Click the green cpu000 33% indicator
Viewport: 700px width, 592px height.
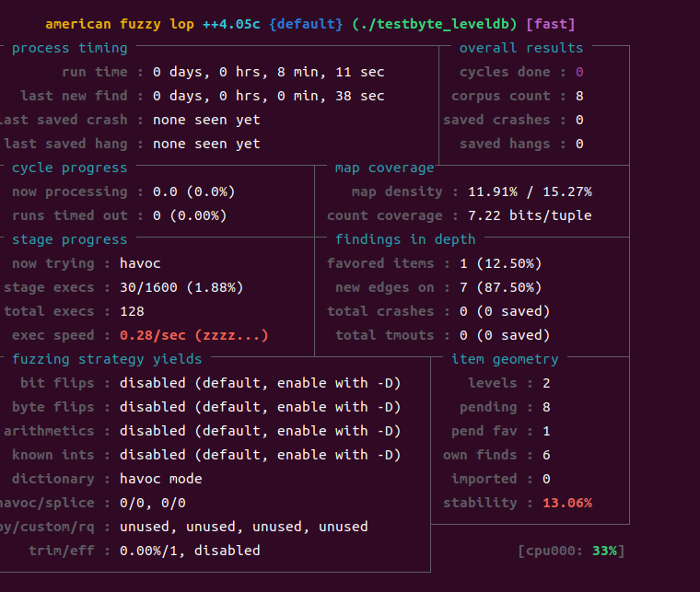pos(604,551)
